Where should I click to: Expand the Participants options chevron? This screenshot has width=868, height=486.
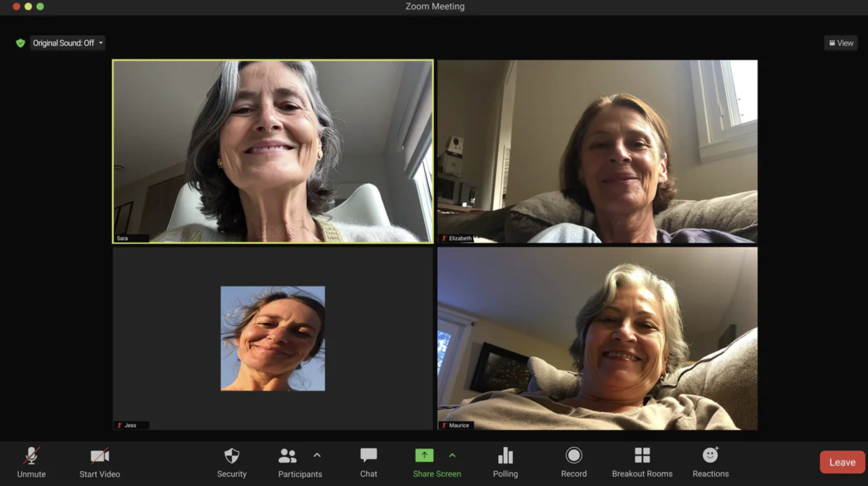point(318,455)
